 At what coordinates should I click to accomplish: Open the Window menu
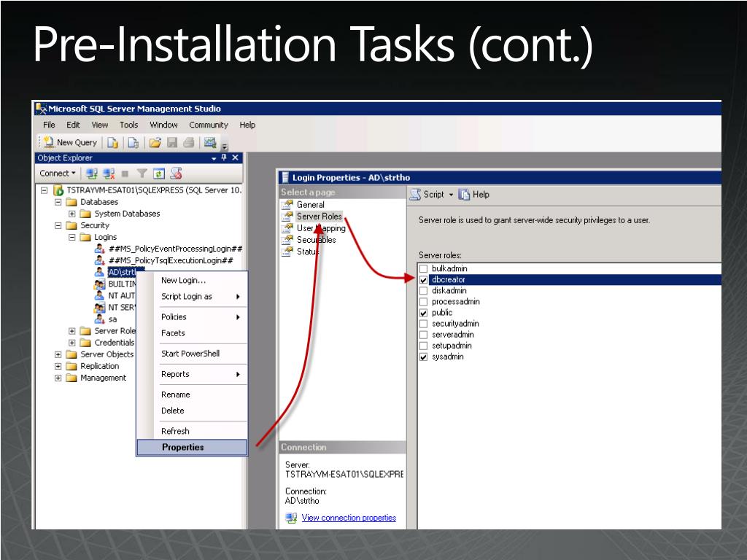coord(163,125)
